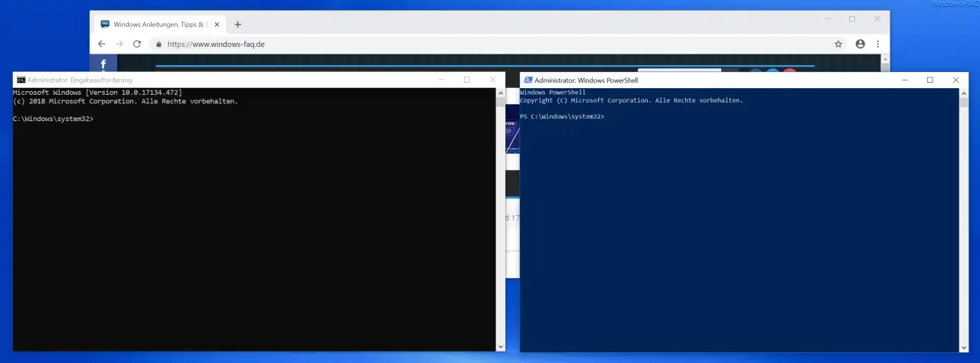Close the Windows PowerShell window
The image size is (980, 363).
(955, 80)
